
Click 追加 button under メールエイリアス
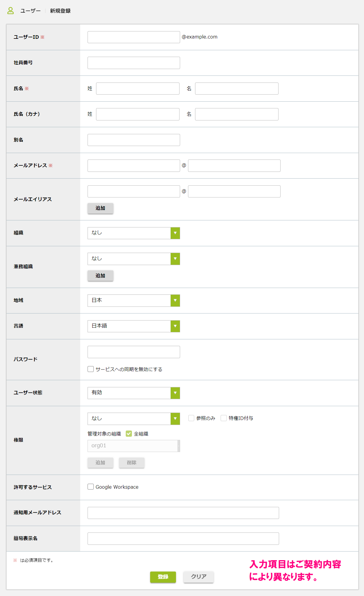pos(100,208)
